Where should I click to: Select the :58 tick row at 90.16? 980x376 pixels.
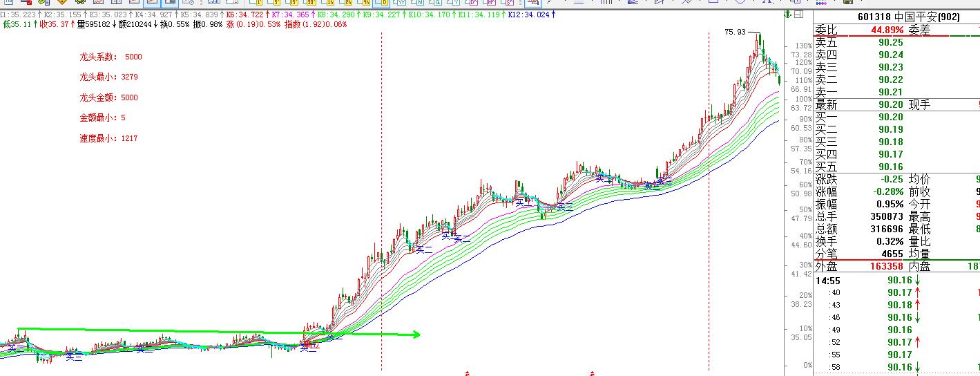click(896, 367)
